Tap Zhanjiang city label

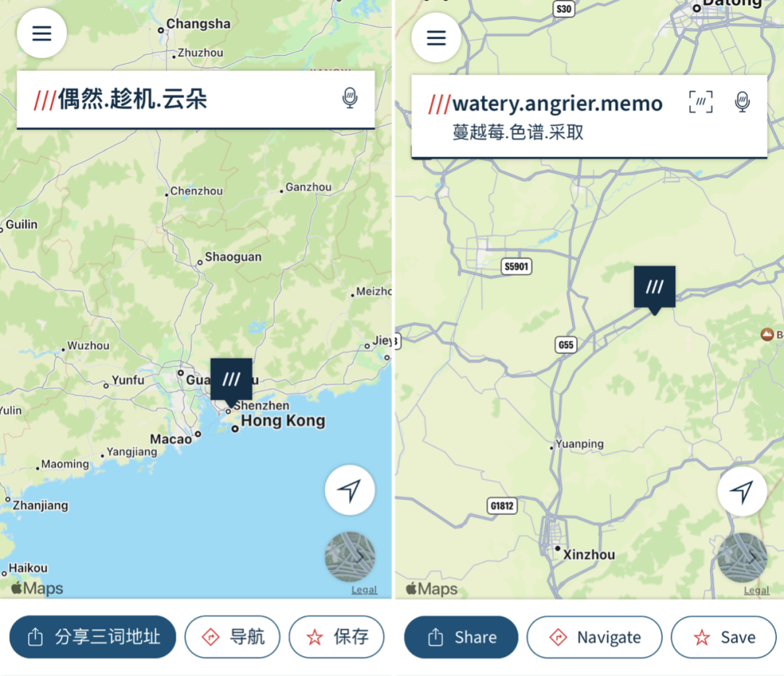[x=41, y=505]
